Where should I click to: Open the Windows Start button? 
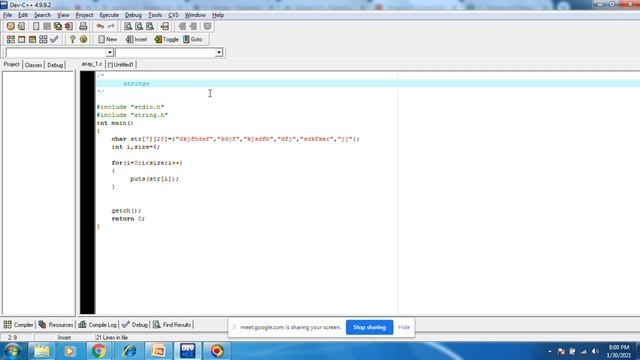12,351
